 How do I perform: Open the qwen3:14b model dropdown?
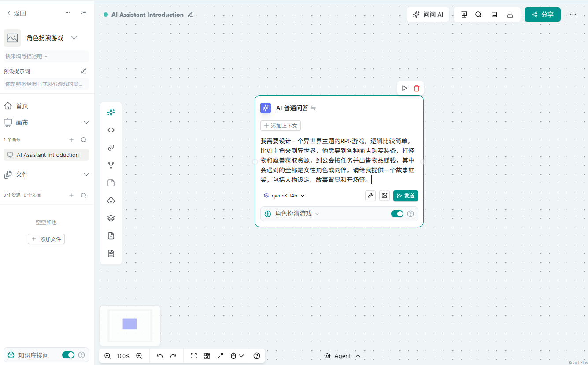284,196
